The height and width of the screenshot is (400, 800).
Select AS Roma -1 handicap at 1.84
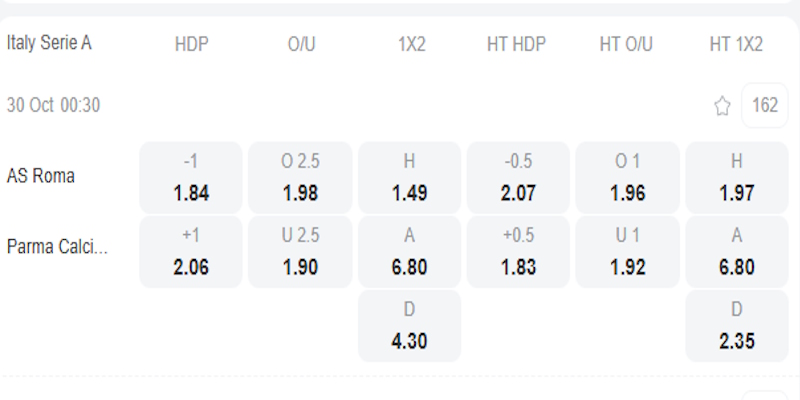(x=190, y=177)
